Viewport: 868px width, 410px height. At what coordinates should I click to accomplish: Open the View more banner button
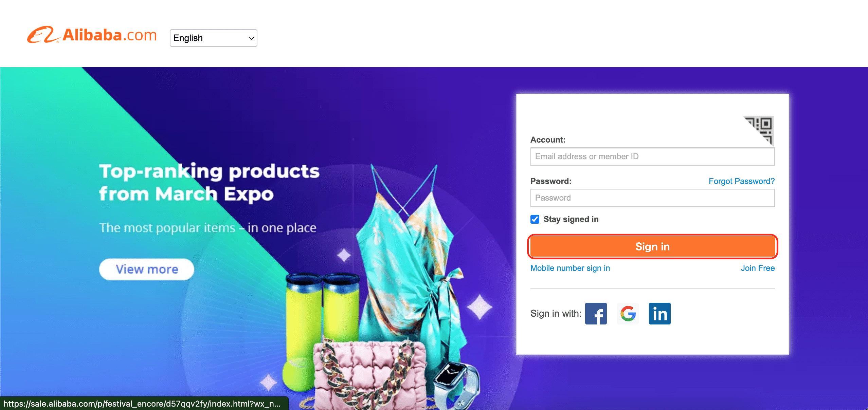pos(147,269)
